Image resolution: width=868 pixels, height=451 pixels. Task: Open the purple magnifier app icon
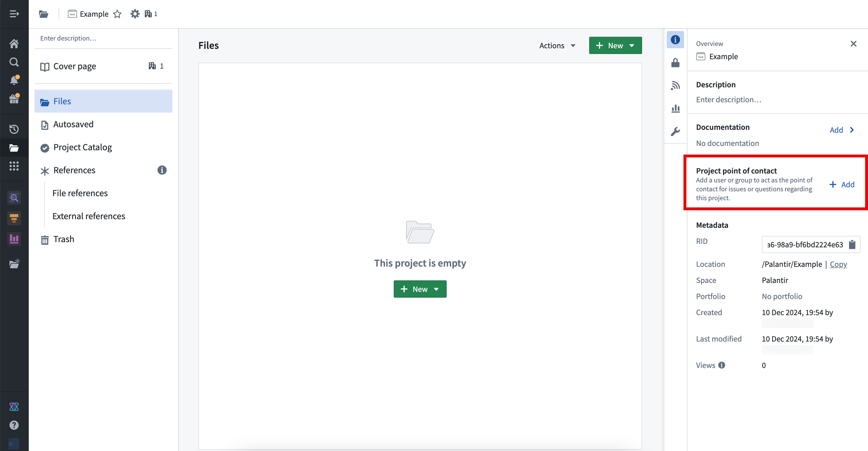14,198
